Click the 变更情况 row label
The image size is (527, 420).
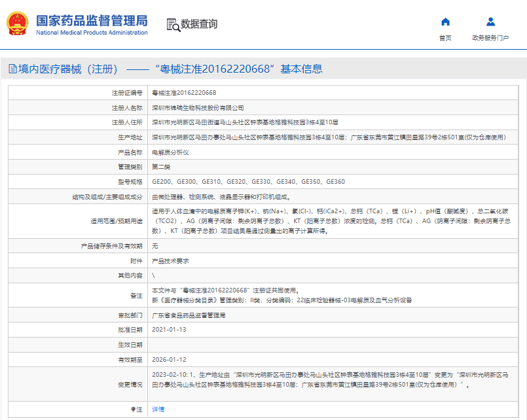[130, 385]
